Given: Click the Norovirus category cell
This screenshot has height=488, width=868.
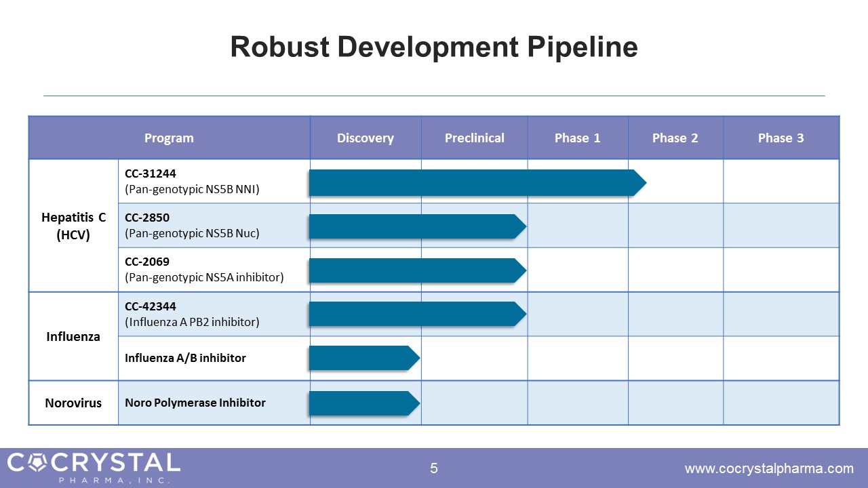Looking at the screenshot, I should coord(73,403).
